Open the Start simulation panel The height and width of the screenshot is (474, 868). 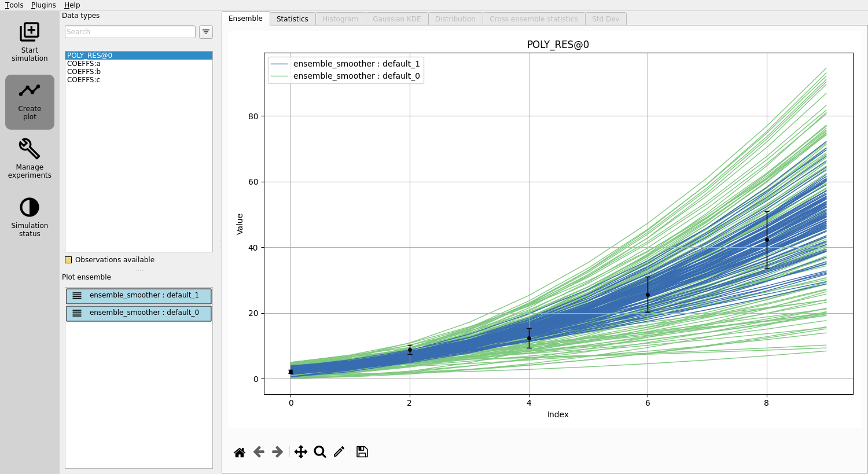click(30, 42)
